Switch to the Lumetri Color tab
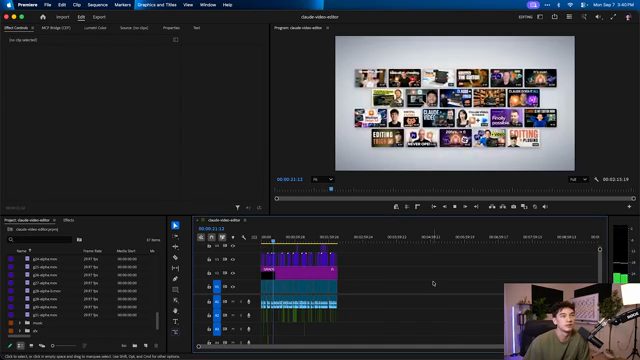This screenshot has height=360, width=640. [95, 28]
